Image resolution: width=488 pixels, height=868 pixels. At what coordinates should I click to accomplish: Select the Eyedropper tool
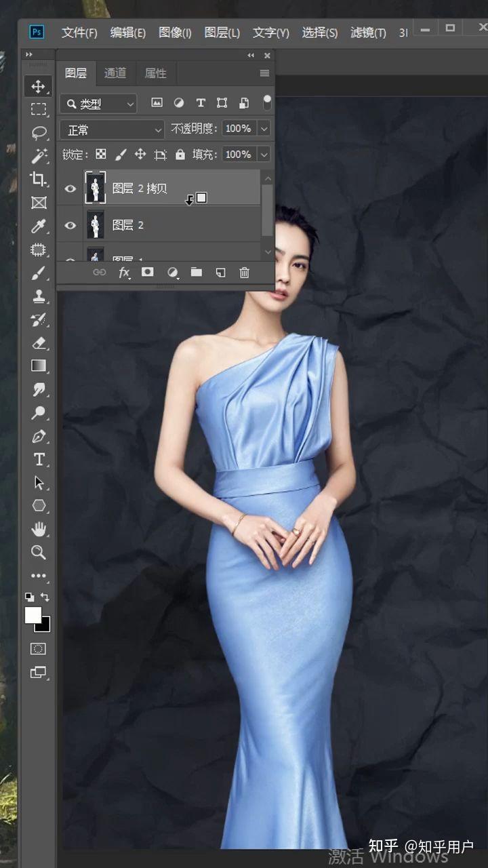[39, 226]
